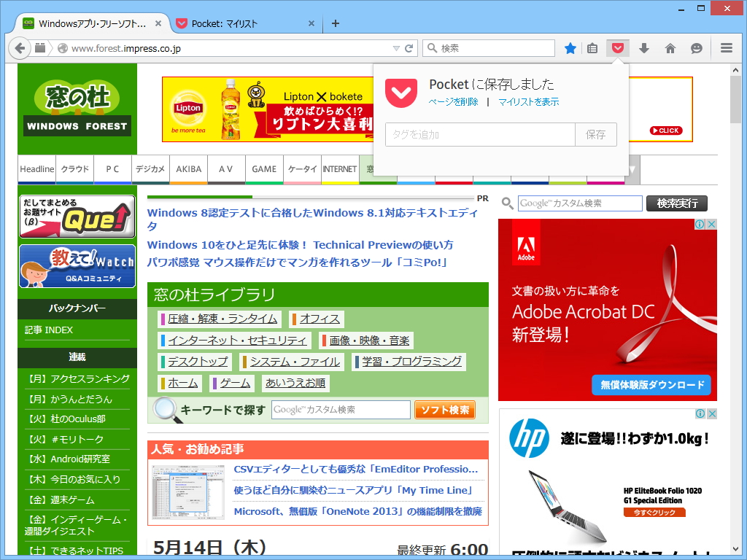Navigate back with the back arrow
This screenshot has height=560, width=747.
(x=20, y=47)
